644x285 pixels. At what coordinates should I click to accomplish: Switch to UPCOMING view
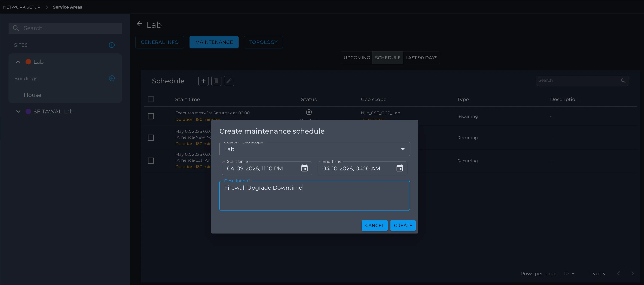pos(357,58)
